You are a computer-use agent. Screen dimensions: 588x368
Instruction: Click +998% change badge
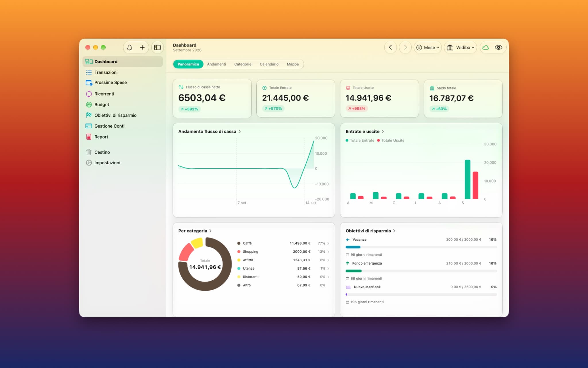(x=357, y=108)
